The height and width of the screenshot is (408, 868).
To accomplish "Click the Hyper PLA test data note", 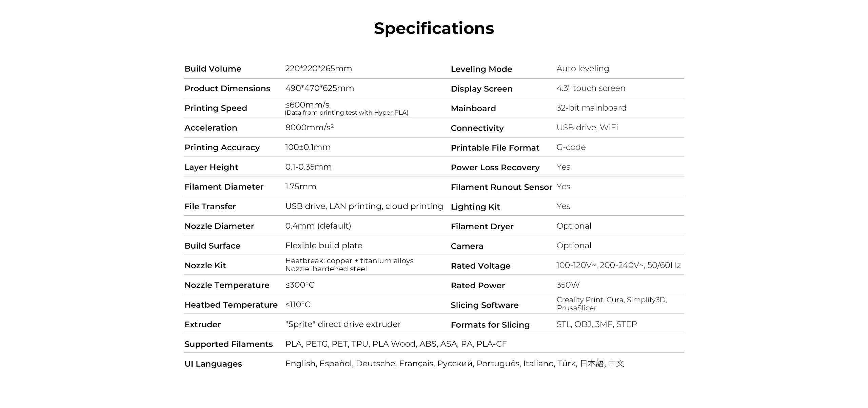I will coord(346,113).
